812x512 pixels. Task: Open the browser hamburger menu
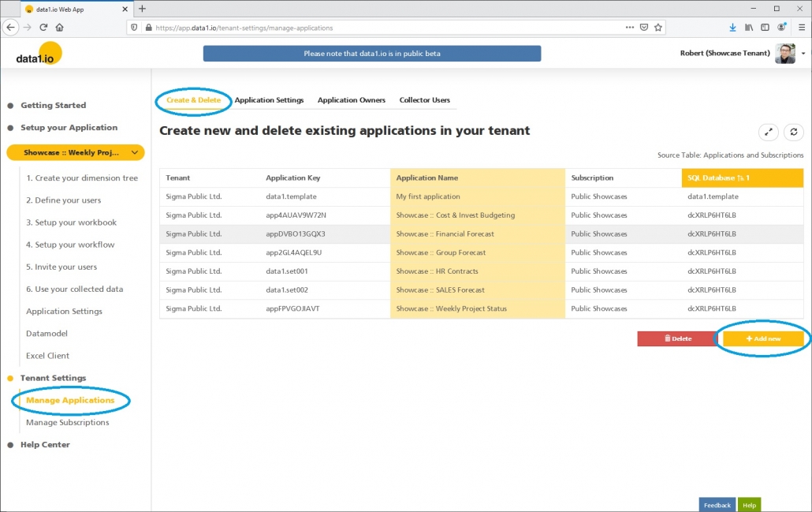click(801, 28)
